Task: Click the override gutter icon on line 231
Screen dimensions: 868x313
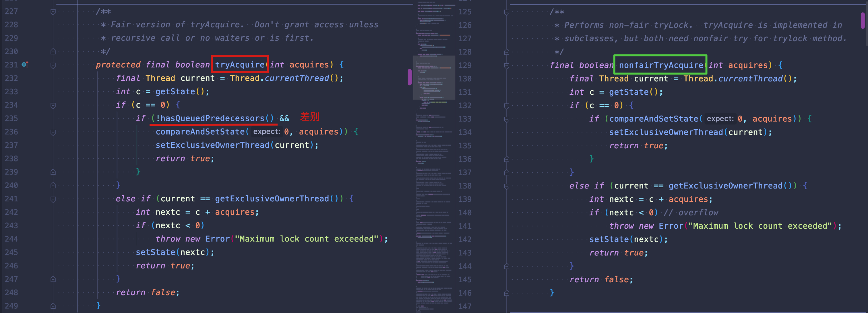Action: point(25,64)
